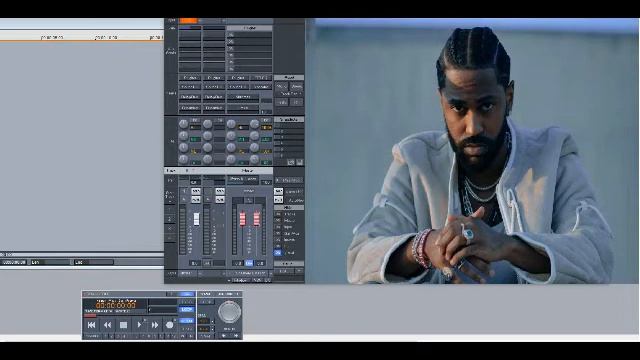
Task: Stop playback with the square stop button
Action: (x=123, y=325)
